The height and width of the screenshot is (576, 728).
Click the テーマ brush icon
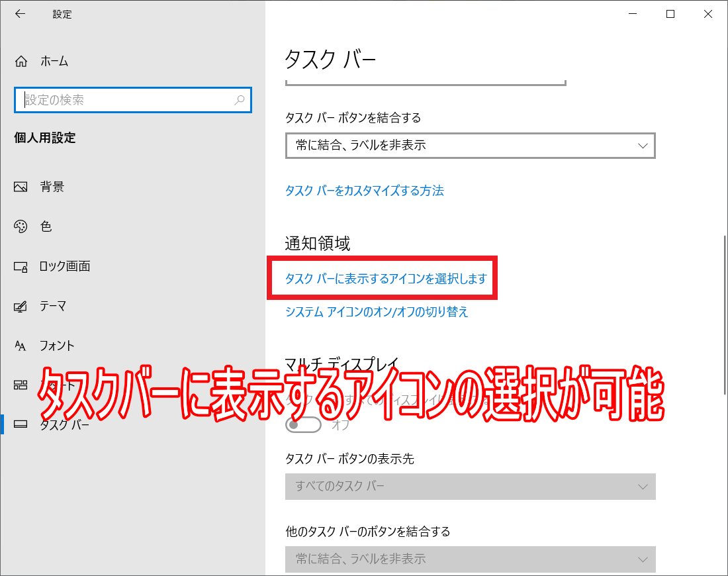coord(21,306)
